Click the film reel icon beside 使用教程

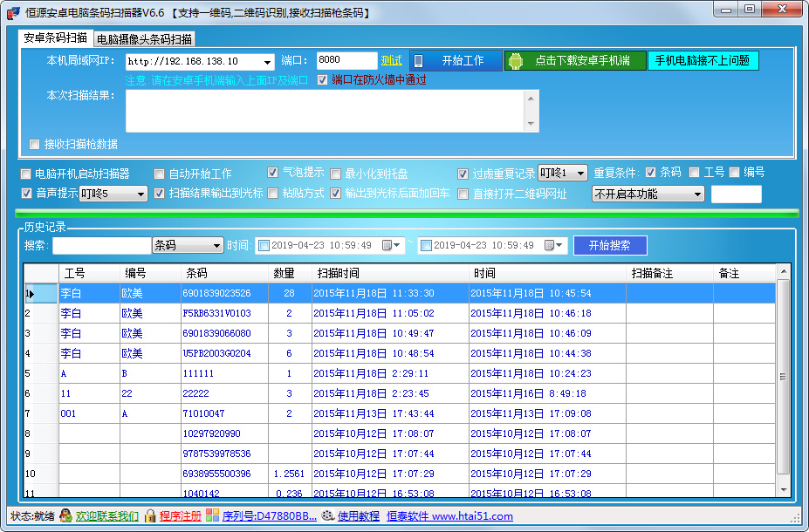[327, 515]
